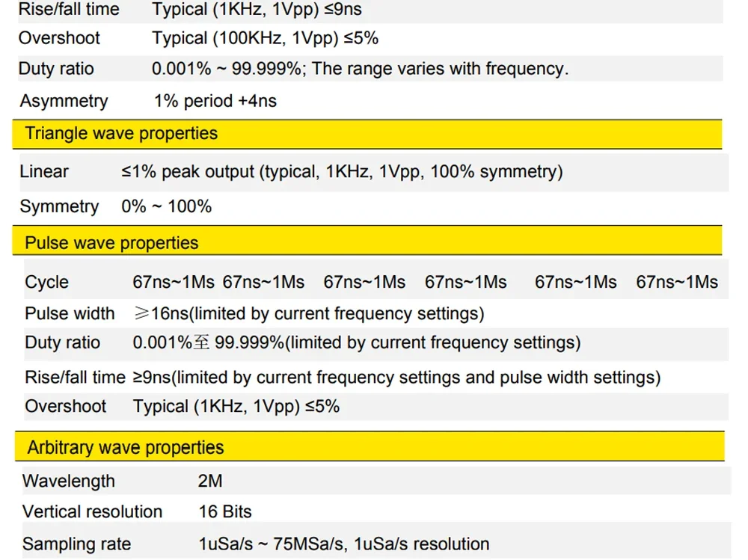This screenshot has width=748, height=560.
Task: Select the Vertical resolution 16 Bits value
Action: tap(225, 512)
